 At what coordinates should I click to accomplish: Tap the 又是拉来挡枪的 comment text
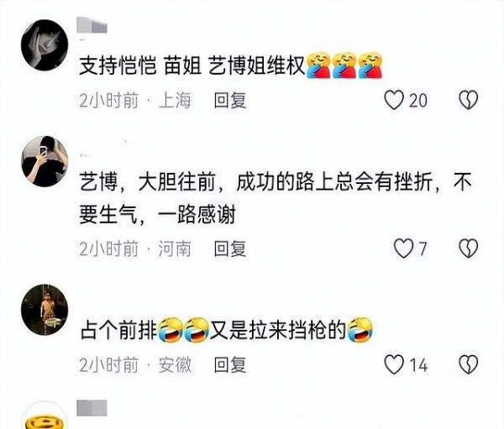click(278, 330)
